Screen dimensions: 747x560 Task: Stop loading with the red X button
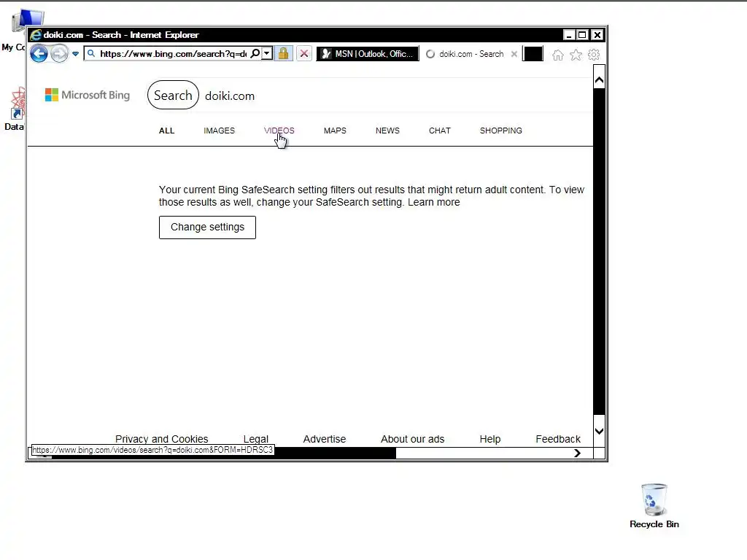(x=304, y=53)
